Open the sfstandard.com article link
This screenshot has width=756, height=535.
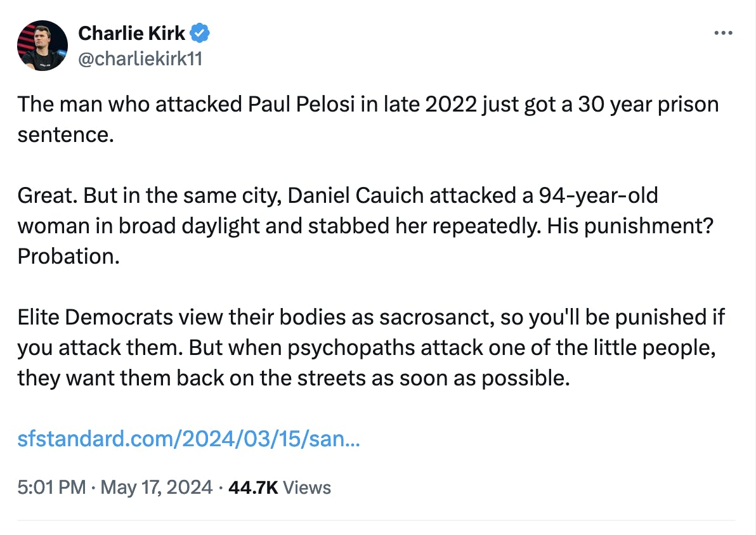188,439
